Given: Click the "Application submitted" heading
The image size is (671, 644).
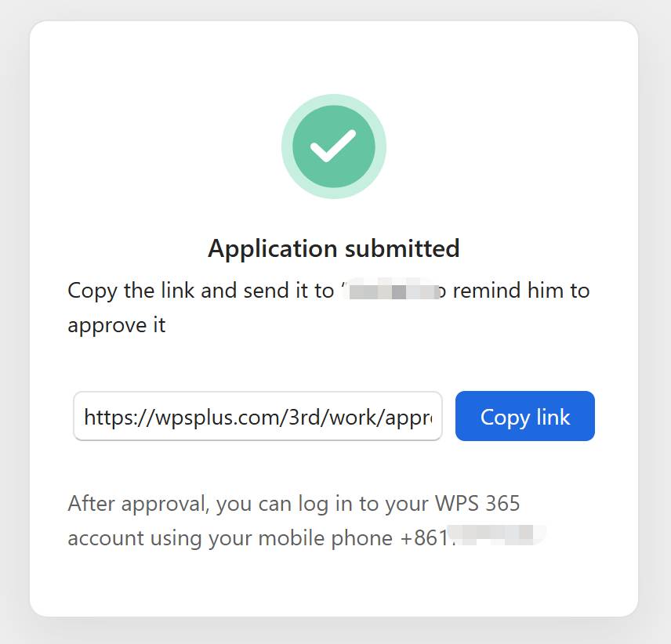Looking at the screenshot, I should click(333, 248).
